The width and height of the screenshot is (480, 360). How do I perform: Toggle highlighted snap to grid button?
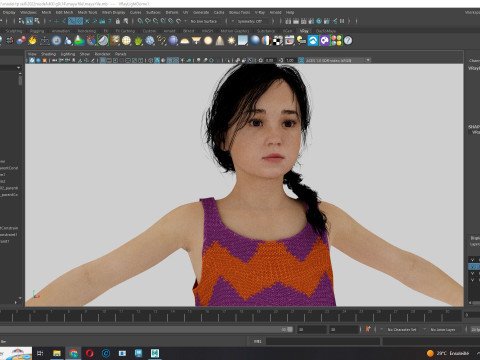[x=72, y=21]
